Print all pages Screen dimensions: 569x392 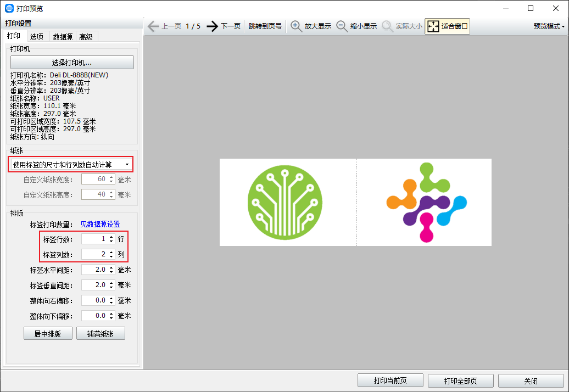[x=460, y=381]
